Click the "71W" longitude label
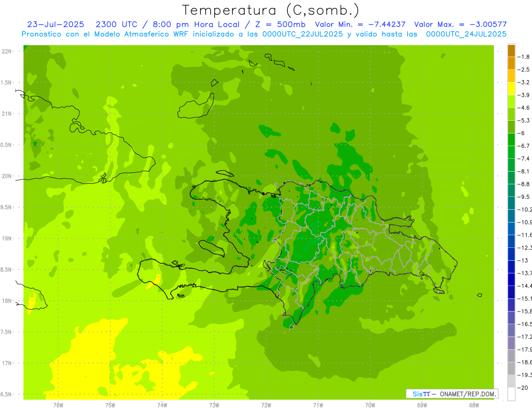The height and width of the screenshot is (411, 532). (x=318, y=405)
